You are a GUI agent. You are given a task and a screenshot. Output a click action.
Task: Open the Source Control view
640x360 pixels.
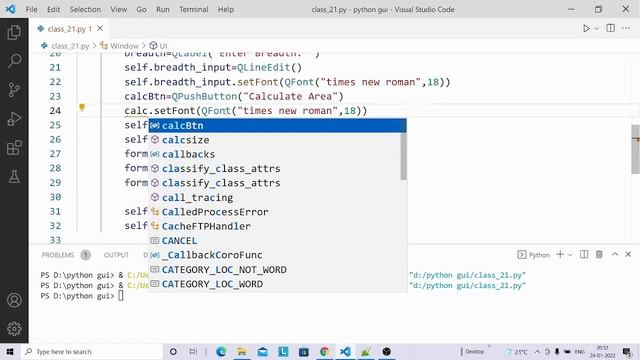(14, 89)
